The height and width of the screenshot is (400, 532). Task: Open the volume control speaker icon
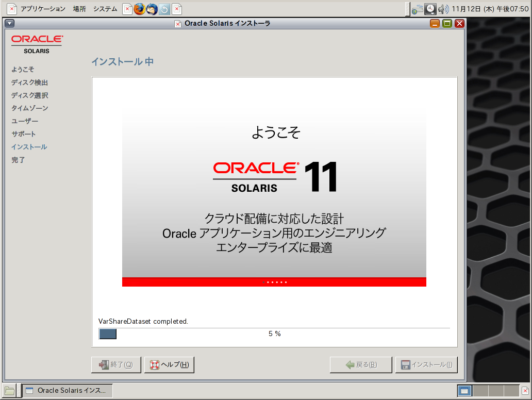click(x=443, y=9)
